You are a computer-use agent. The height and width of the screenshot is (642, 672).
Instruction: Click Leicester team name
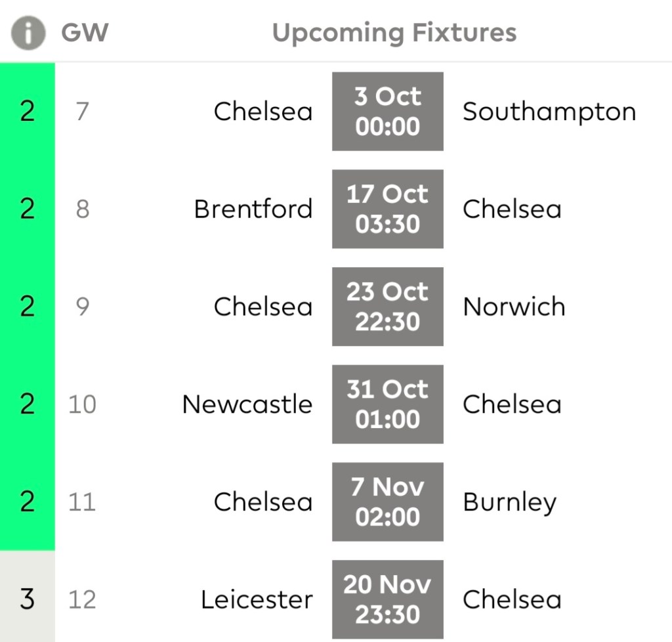coord(257,599)
